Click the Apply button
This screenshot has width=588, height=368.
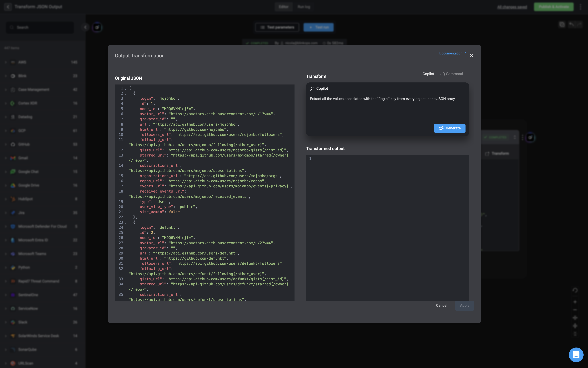(x=464, y=306)
